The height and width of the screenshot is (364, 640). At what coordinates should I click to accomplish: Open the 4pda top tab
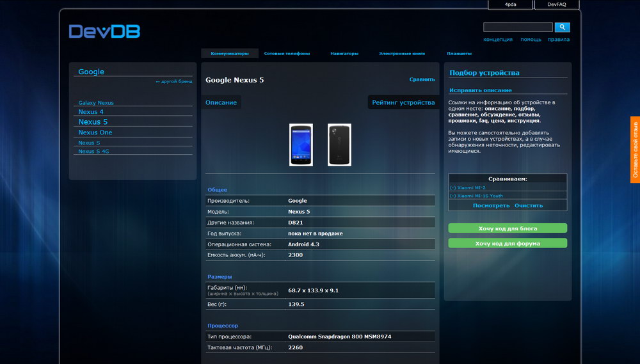[x=510, y=4]
